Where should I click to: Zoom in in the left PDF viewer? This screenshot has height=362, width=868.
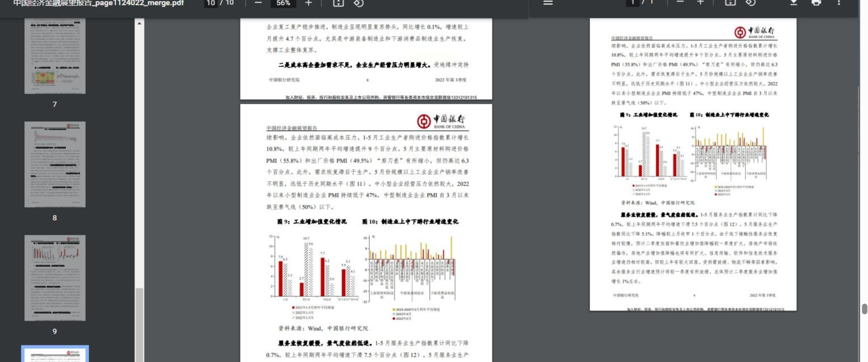(308, 3)
